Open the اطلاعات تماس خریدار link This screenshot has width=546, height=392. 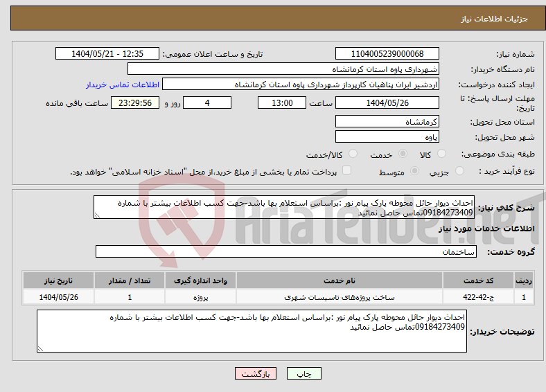[123, 84]
